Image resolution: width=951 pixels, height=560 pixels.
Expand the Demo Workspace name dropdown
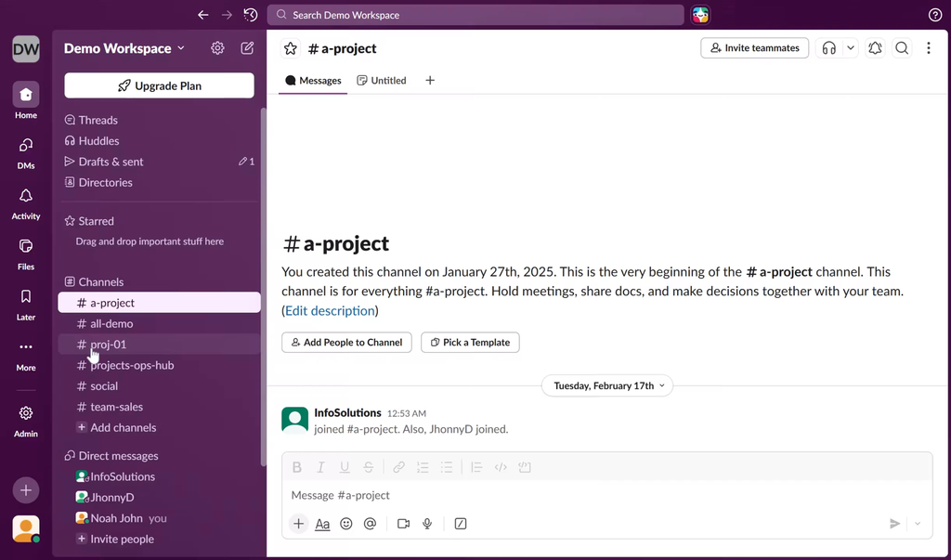124,48
